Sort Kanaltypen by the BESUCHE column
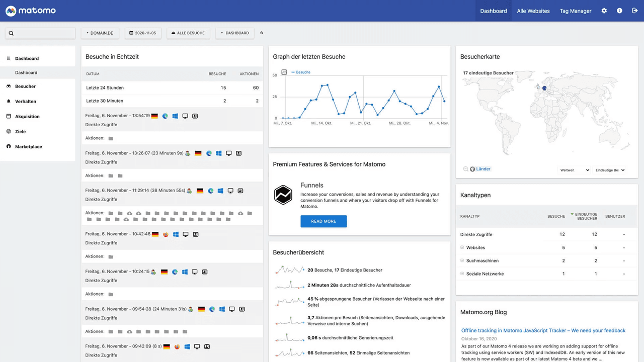The height and width of the screenshot is (362, 644). [556, 216]
